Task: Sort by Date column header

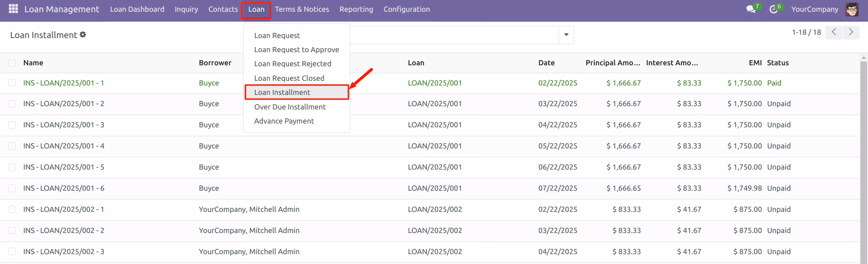Action: (x=546, y=63)
